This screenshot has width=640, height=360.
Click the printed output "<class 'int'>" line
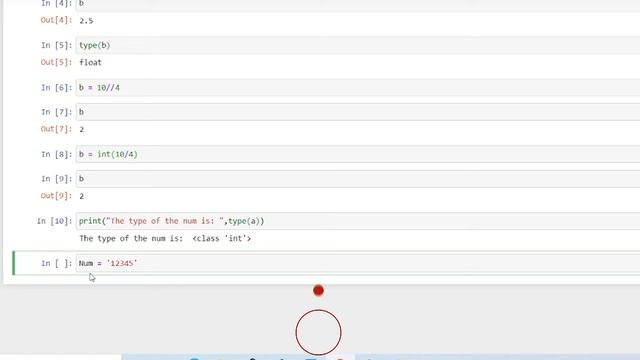click(x=165, y=238)
